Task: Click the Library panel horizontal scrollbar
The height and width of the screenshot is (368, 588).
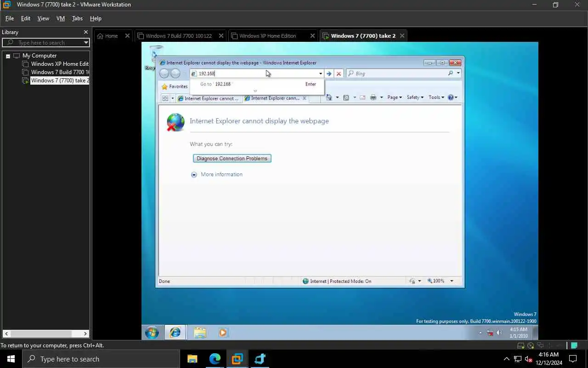Action: 46,333
